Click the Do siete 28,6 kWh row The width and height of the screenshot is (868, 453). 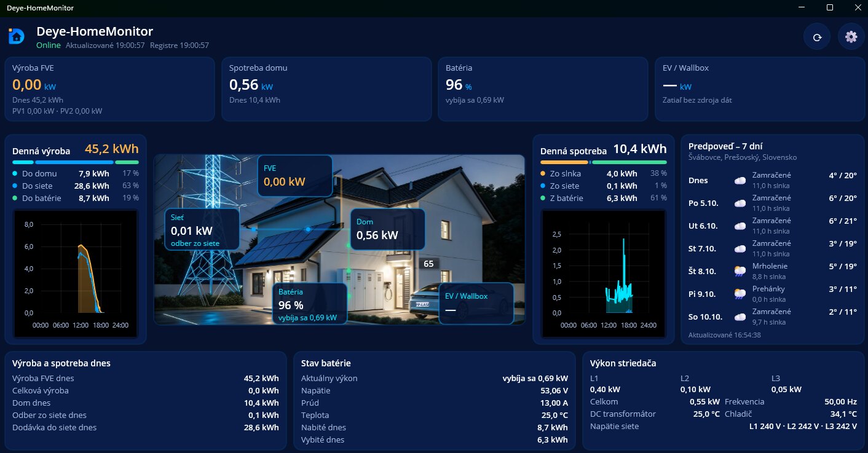(x=76, y=186)
